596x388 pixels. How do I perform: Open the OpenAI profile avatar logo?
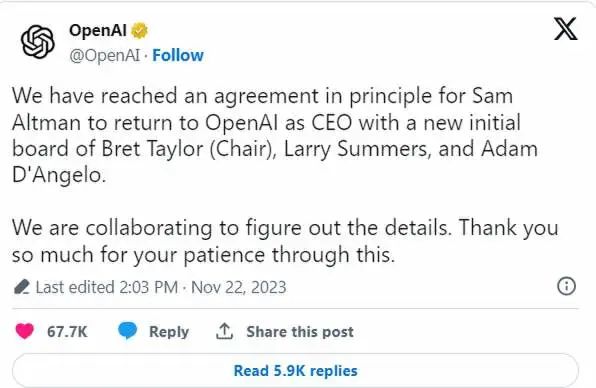[x=37, y=41]
